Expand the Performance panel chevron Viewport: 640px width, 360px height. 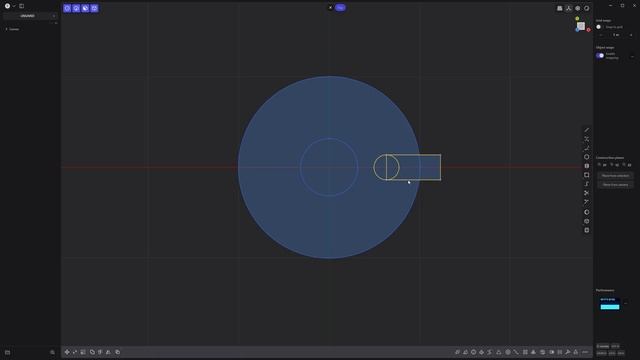click(626, 303)
